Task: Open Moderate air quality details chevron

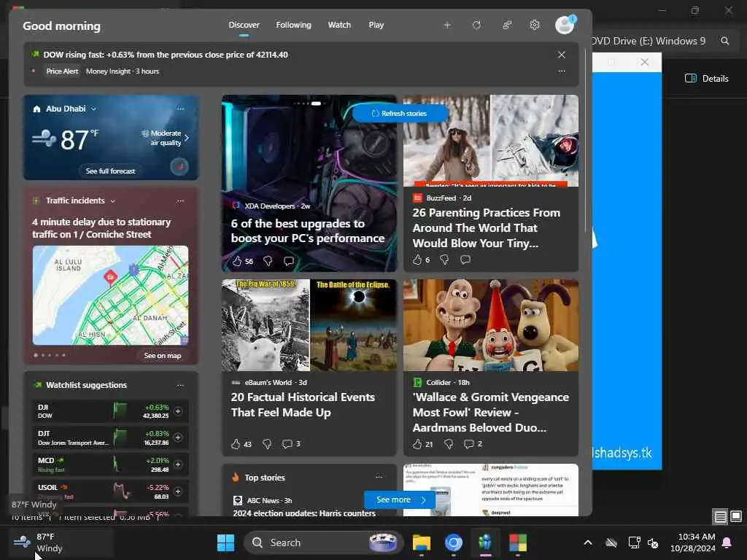Action: 187,138
